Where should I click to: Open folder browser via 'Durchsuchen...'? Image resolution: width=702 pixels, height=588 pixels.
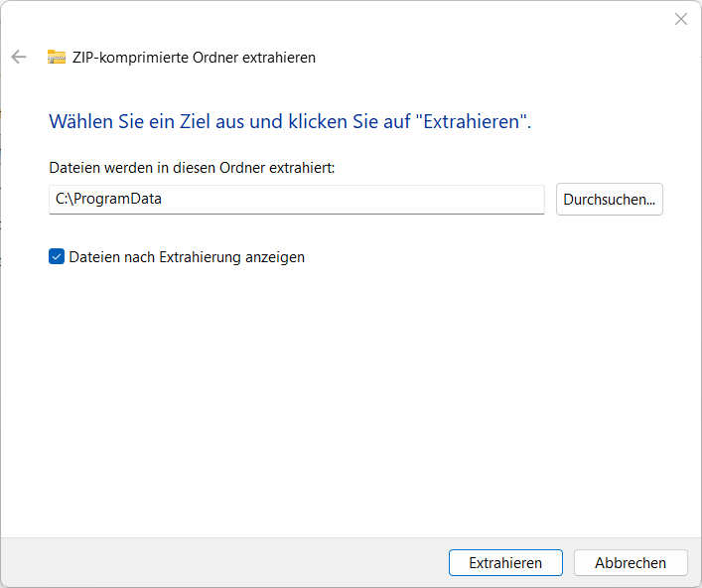click(x=609, y=199)
